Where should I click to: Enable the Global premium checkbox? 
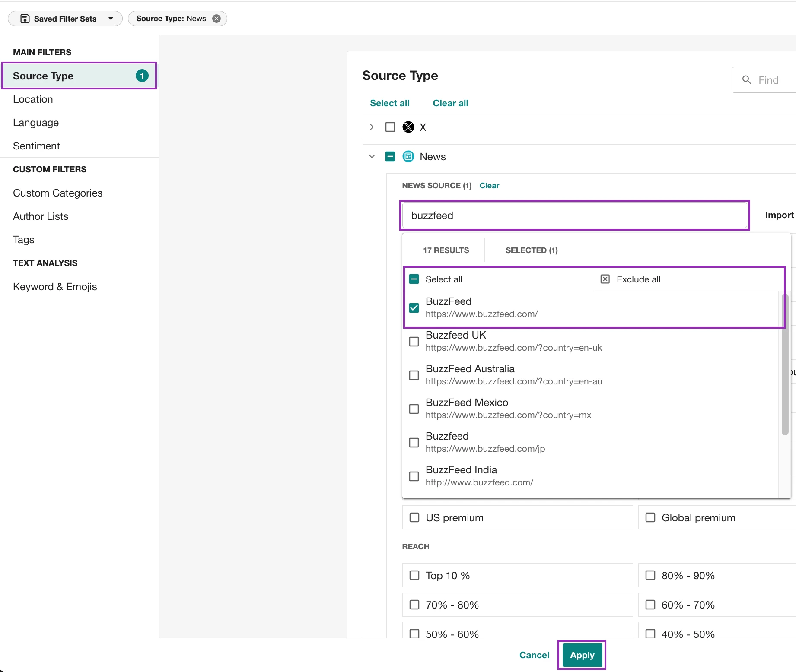coord(650,517)
